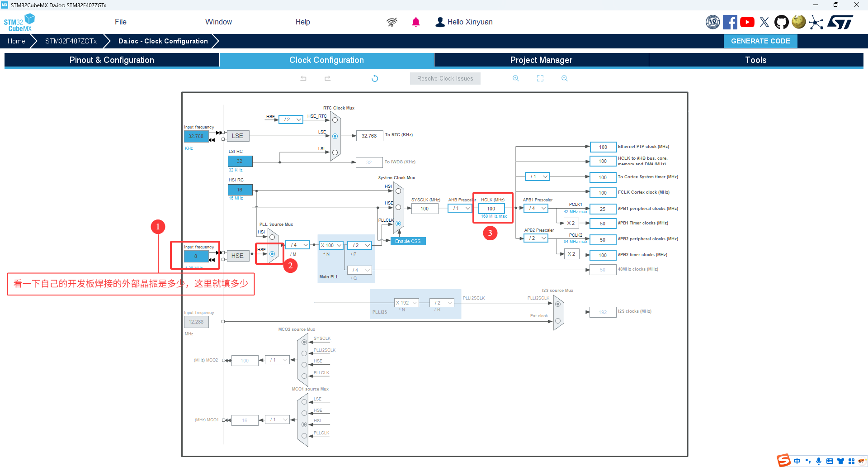The width and height of the screenshot is (868, 467).
Task: Click the STM32CubeMX logo
Action: point(19,22)
